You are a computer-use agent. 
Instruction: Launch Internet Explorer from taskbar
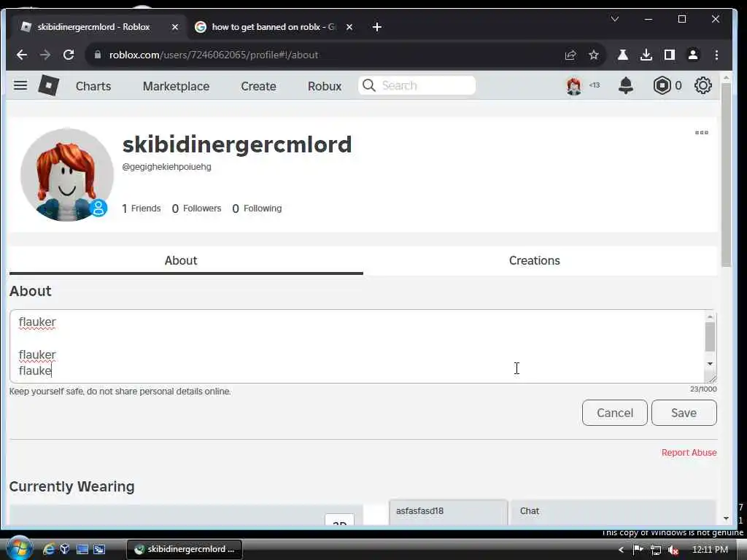(x=49, y=550)
